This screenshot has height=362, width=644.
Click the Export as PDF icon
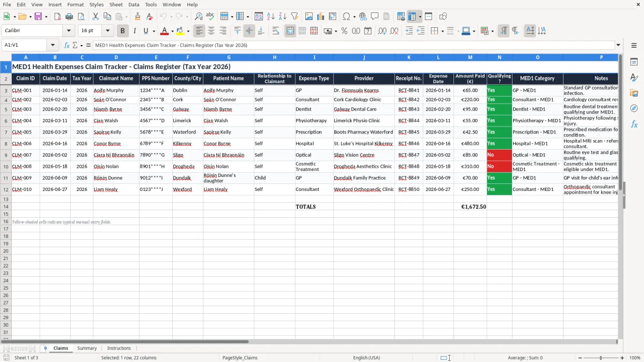click(57, 17)
